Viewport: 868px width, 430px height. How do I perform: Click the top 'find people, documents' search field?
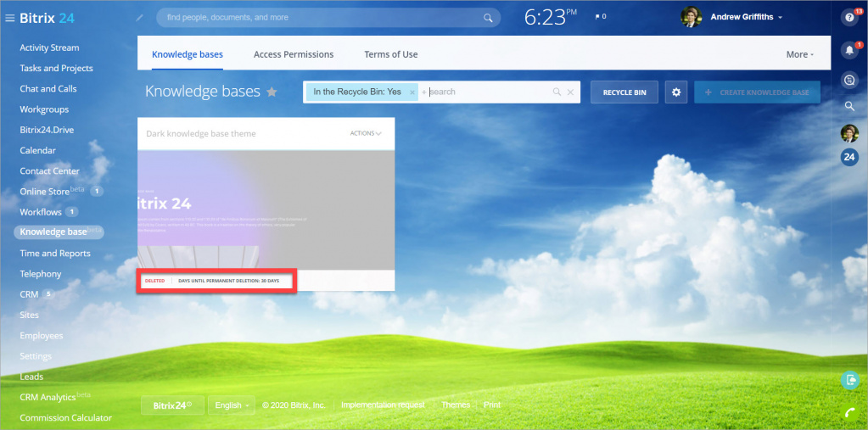328,18
